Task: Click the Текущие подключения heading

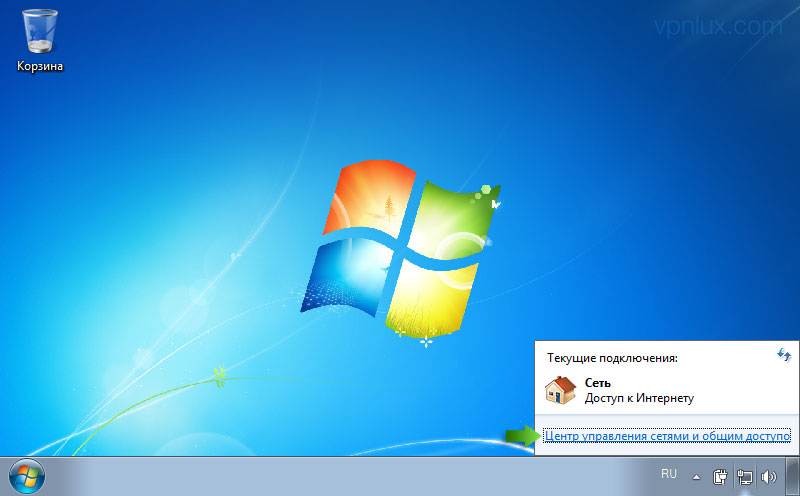Action: [x=612, y=358]
